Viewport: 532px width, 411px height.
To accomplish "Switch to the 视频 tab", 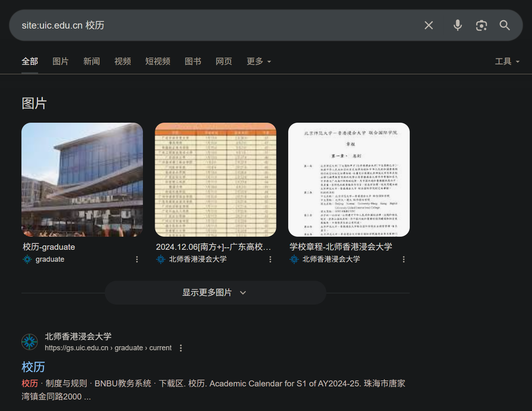I will coord(123,61).
